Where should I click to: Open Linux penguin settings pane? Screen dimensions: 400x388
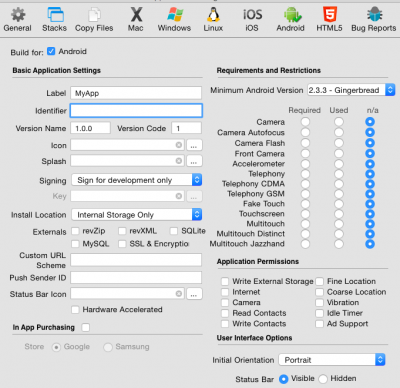tap(213, 19)
